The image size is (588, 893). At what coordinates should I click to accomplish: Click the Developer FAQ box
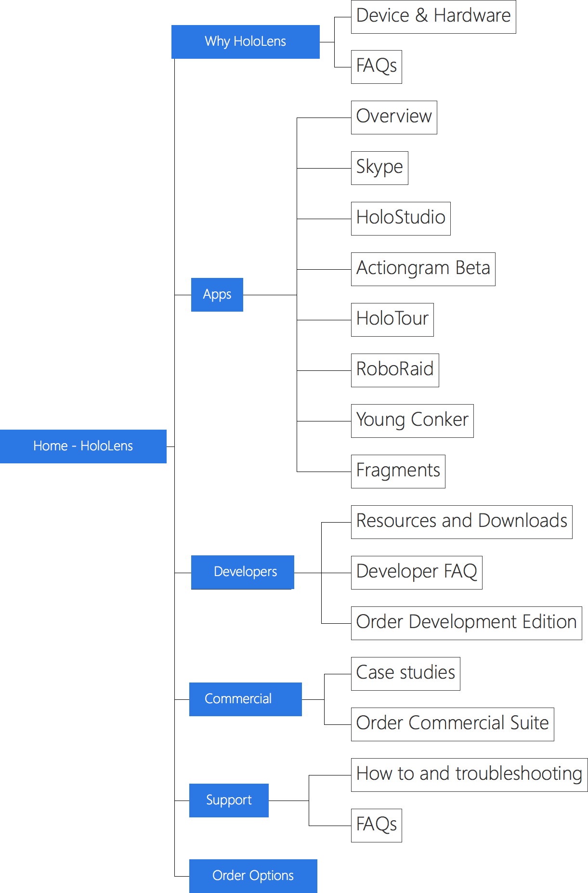click(x=417, y=573)
